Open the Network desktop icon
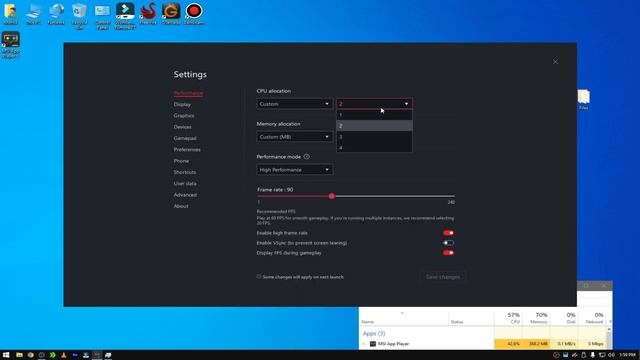Screen dimensions: 640x360 [x=56, y=14]
